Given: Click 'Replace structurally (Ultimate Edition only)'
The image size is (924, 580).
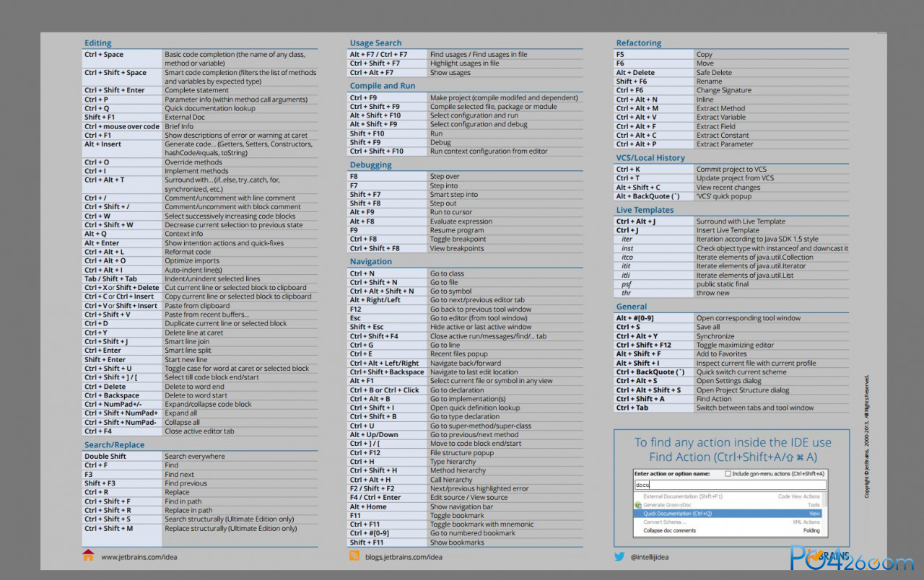Looking at the screenshot, I should (230, 528).
